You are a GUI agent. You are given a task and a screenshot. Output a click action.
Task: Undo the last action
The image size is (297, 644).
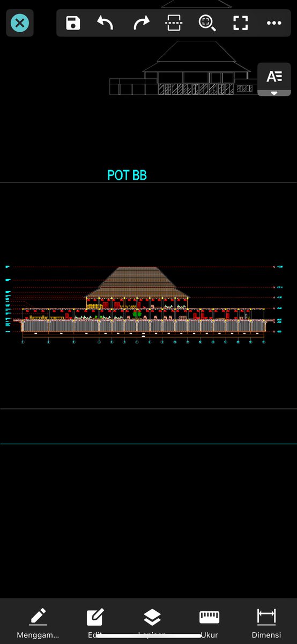pos(105,23)
